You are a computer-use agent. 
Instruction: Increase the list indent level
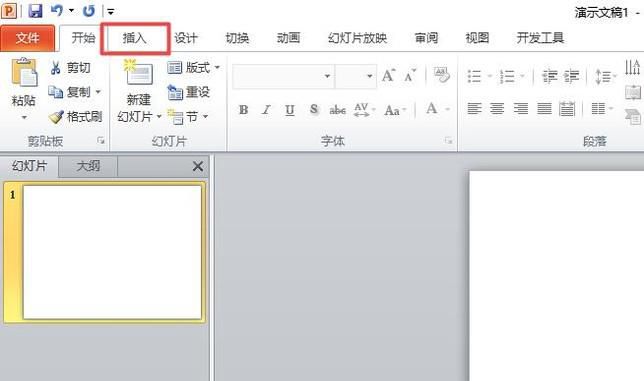pos(571,76)
